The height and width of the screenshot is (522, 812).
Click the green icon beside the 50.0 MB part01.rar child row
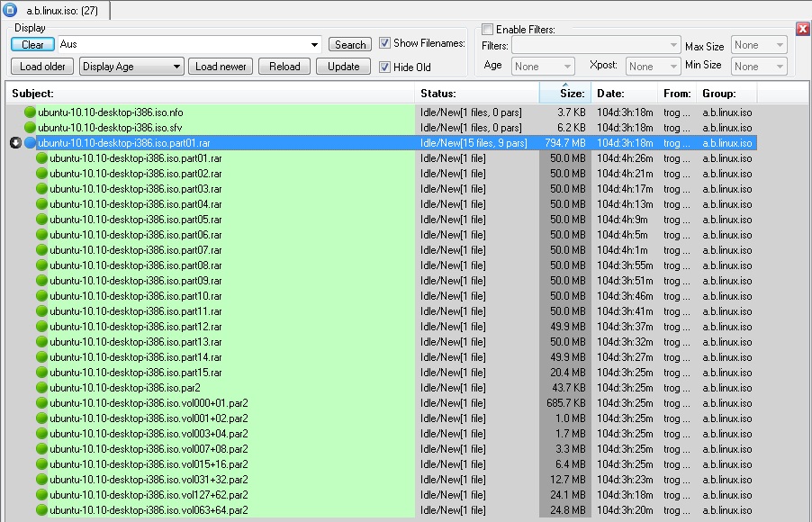click(42, 157)
